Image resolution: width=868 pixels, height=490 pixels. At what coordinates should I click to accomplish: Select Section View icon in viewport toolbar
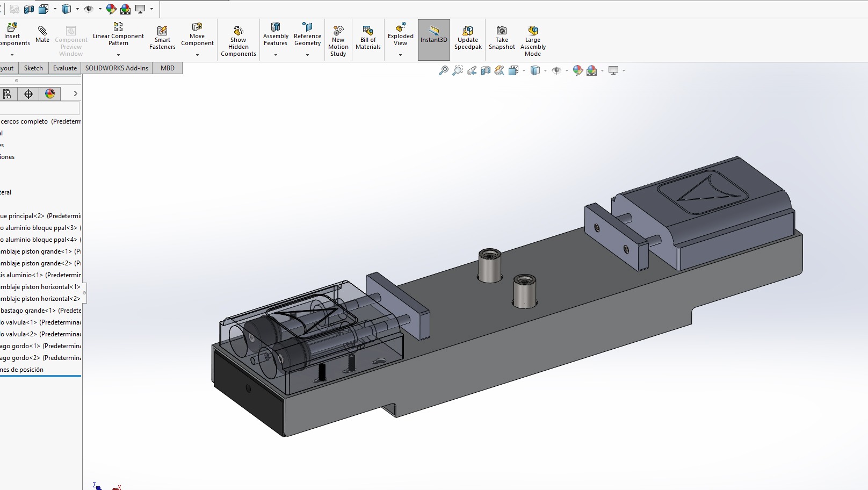pyautogui.click(x=486, y=70)
